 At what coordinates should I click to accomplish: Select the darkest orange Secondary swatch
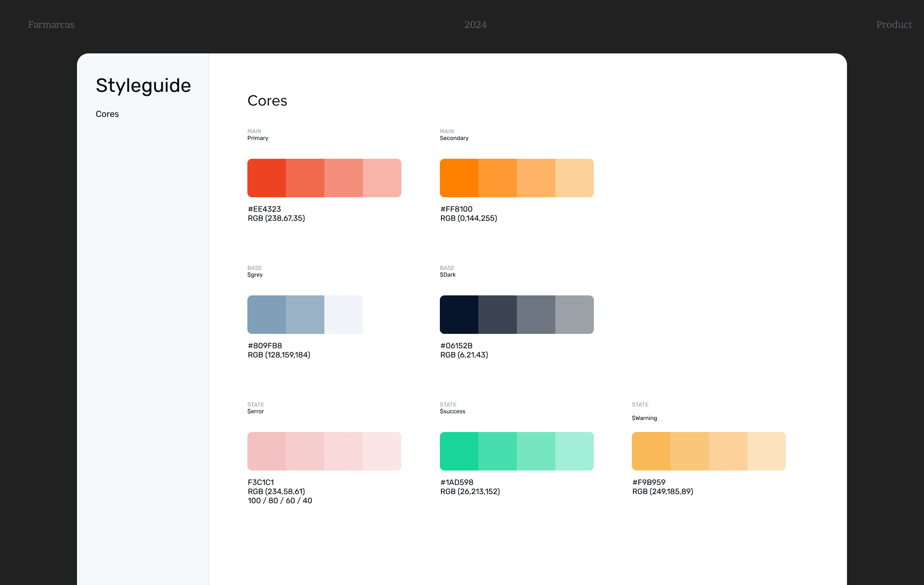click(x=459, y=178)
